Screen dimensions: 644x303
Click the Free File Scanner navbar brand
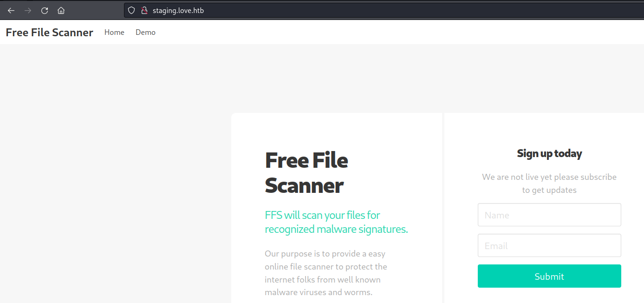pos(49,33)
